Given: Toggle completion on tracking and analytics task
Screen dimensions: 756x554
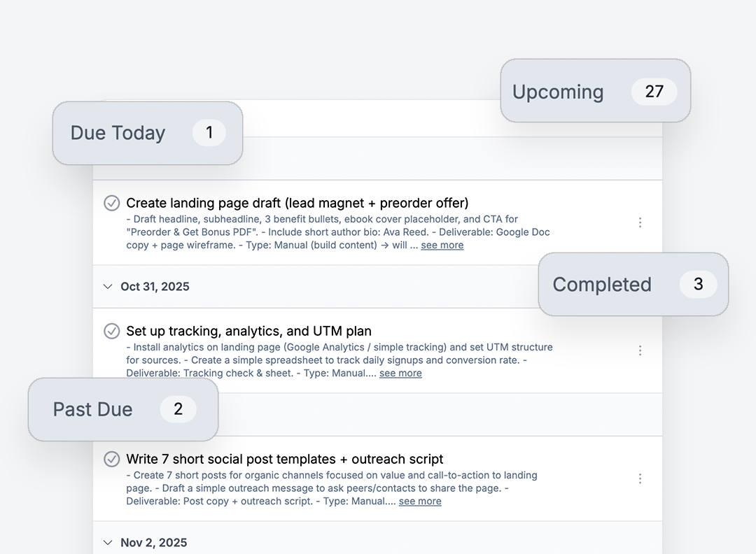Looking at the screenshot, I should 111,331.
